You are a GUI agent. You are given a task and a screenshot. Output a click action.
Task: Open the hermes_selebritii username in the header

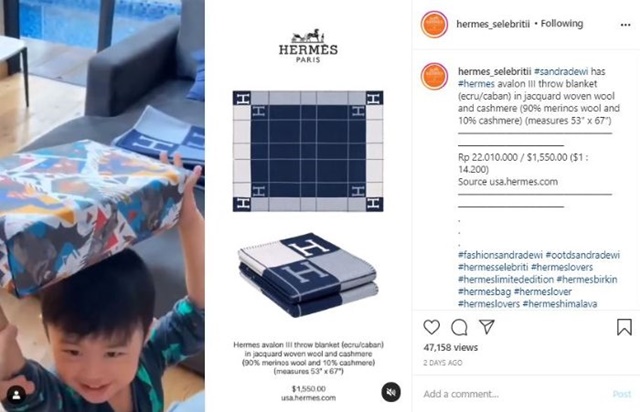[493, 24]
